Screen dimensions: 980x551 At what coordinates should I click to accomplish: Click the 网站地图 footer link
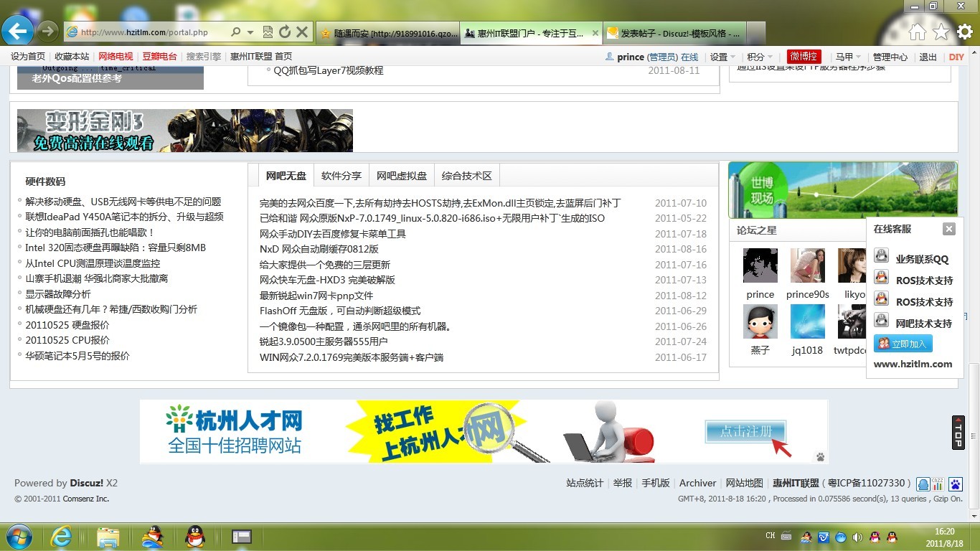744,483
